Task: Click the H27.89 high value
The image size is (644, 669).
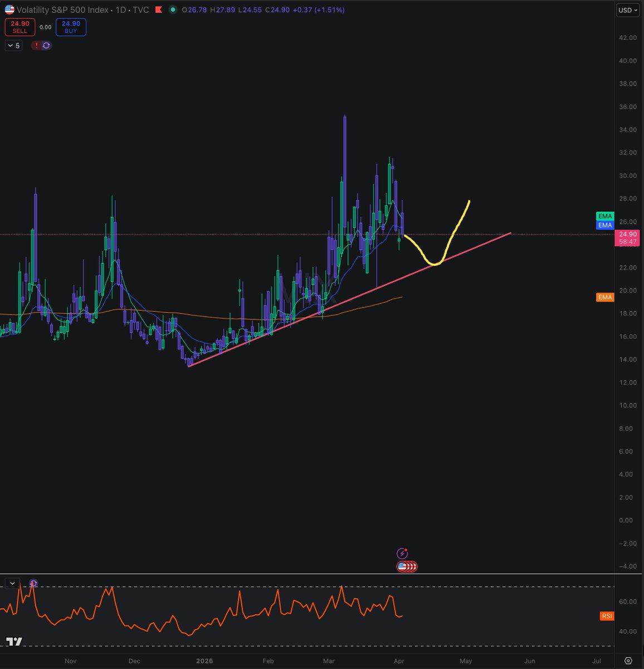Action: 223,10
